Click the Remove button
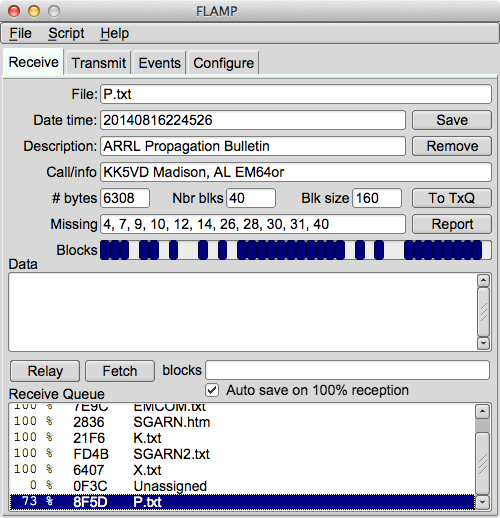The height and width of the screenshot is (518, 500). pos(452,146)
